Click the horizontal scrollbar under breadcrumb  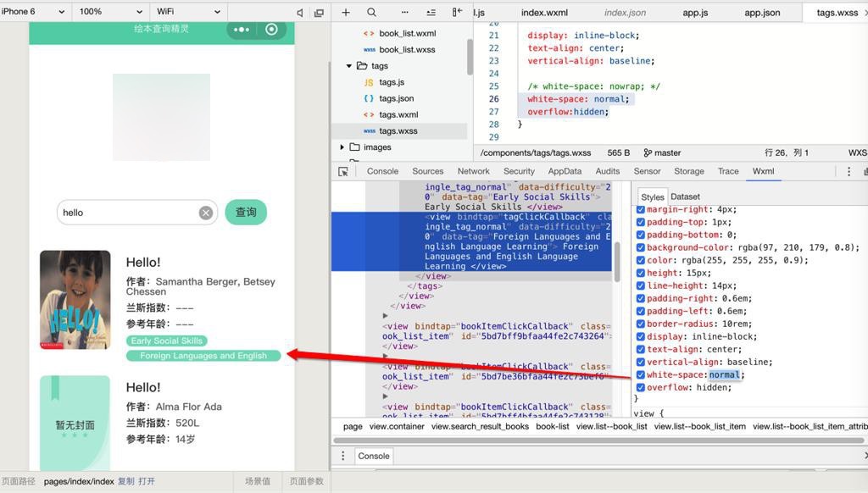[598, 440]
